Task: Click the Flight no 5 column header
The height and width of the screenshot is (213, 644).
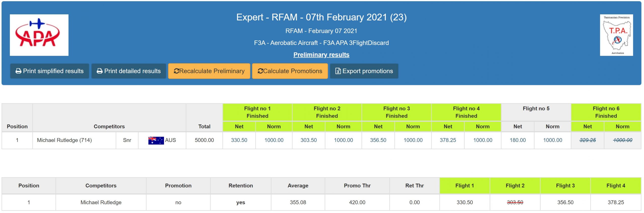Action: pyautogui.click(x=536, y=109)
